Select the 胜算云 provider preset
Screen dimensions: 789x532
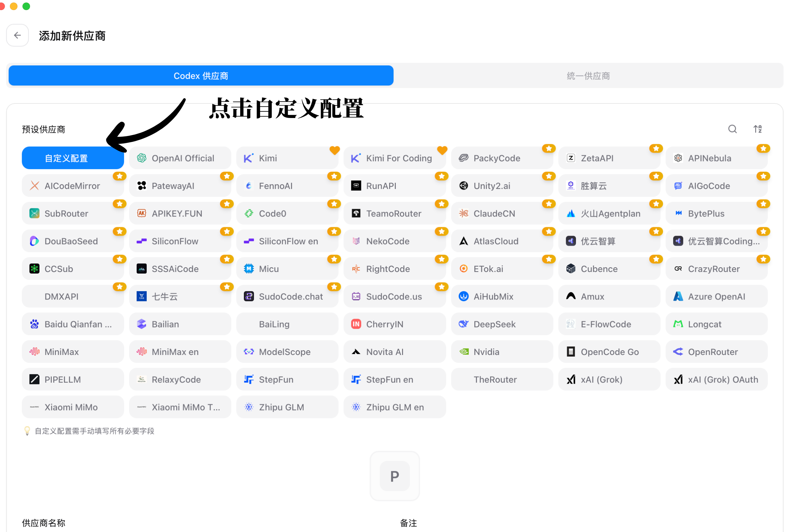(609, 186)
